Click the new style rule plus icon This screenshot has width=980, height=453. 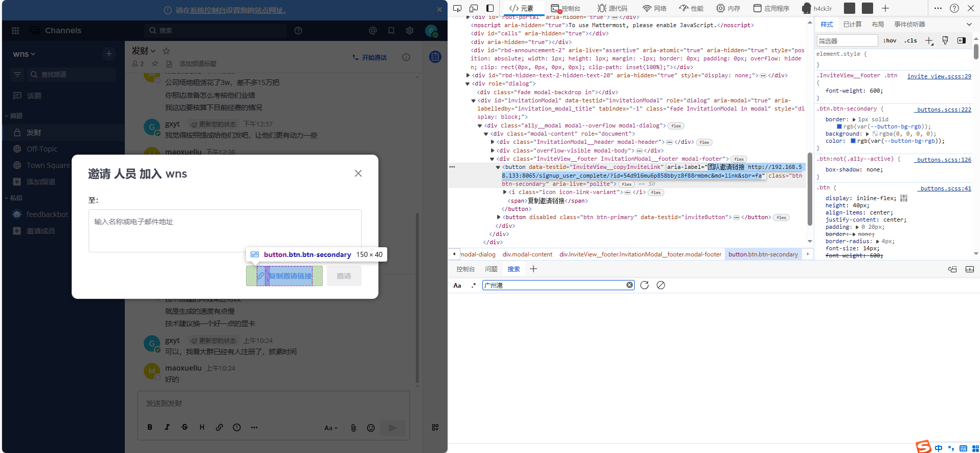point(929,41)
